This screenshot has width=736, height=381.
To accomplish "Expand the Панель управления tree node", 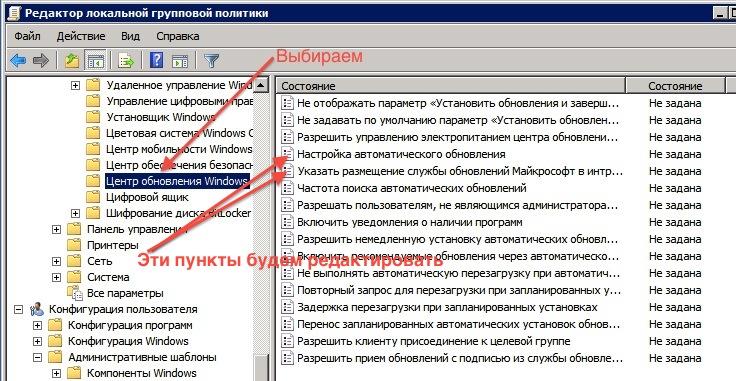I will pyautogui.click(x=56, y=229).
